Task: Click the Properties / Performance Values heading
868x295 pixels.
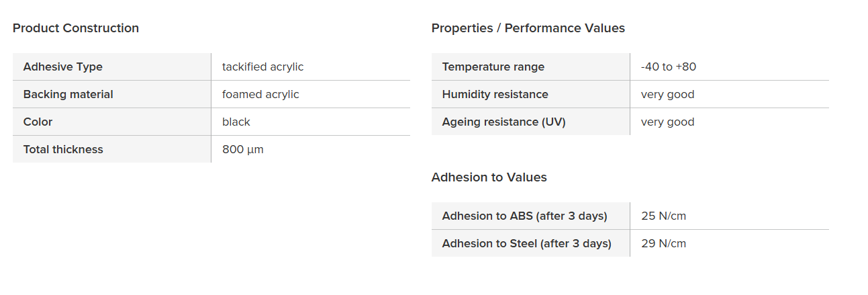Action: (x=528, y=28)
